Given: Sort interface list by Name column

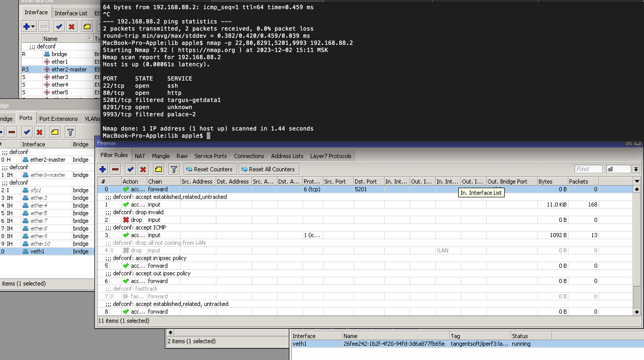Looking at the screenshot, I should point(68,39).
